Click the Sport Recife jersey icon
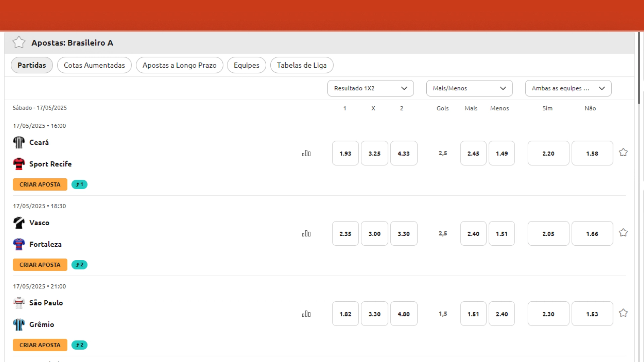This screenshot has height=362, width=644. (x=19, y=164)
